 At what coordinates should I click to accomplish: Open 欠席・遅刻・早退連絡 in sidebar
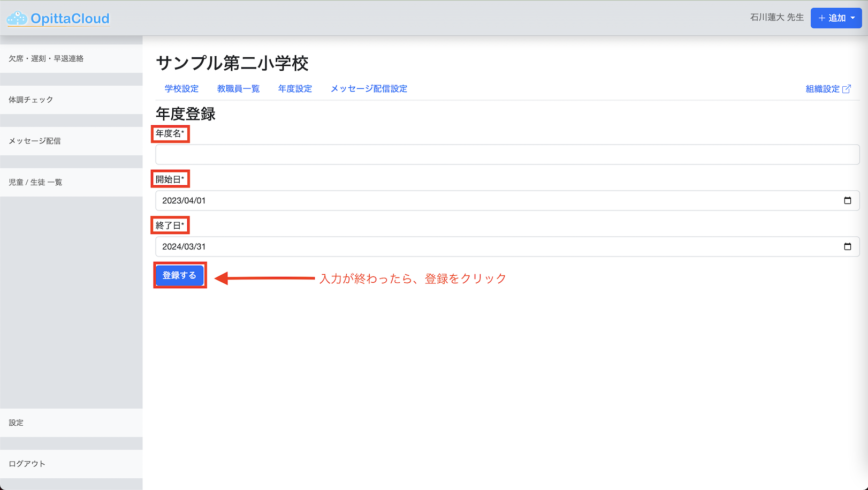(x=71, y=58)
